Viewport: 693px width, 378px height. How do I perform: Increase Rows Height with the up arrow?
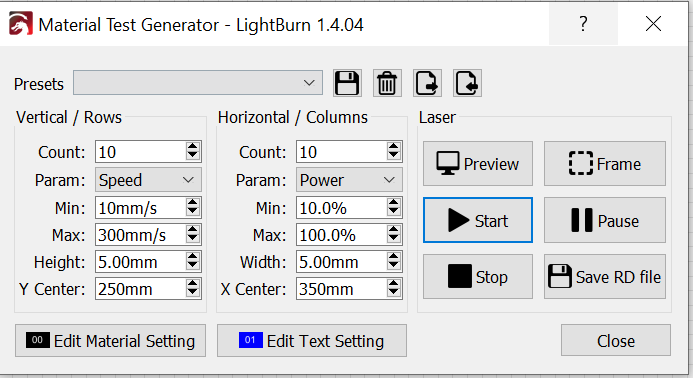(x=193, y=256)
